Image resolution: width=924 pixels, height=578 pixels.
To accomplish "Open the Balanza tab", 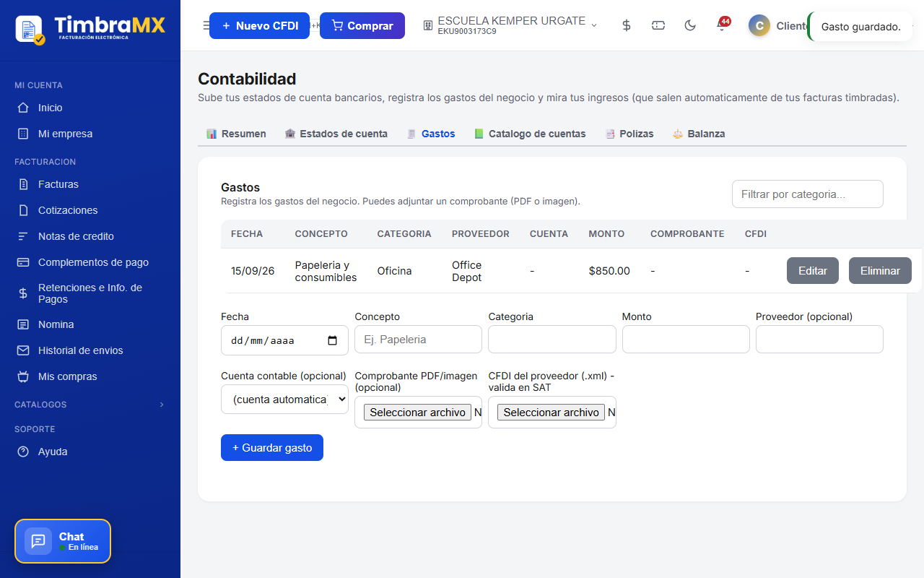I will coord(699,134).
